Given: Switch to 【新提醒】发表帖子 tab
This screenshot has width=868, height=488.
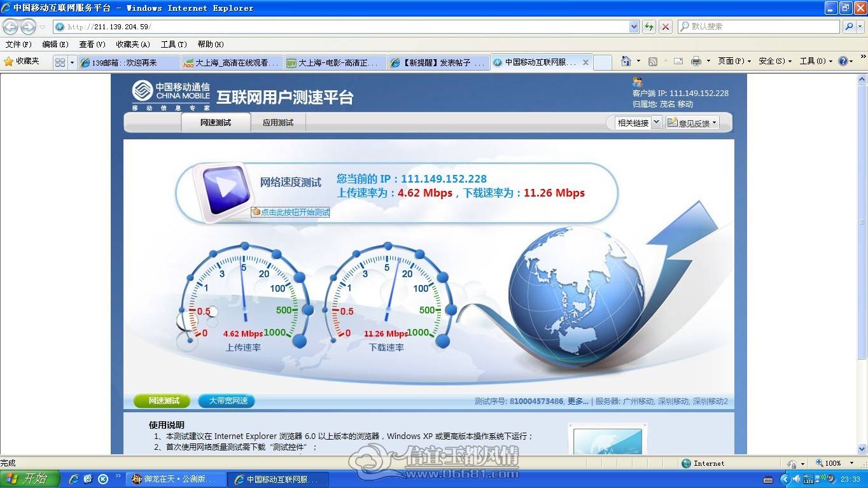Looking at the screenshot, I should coord(438,62).
